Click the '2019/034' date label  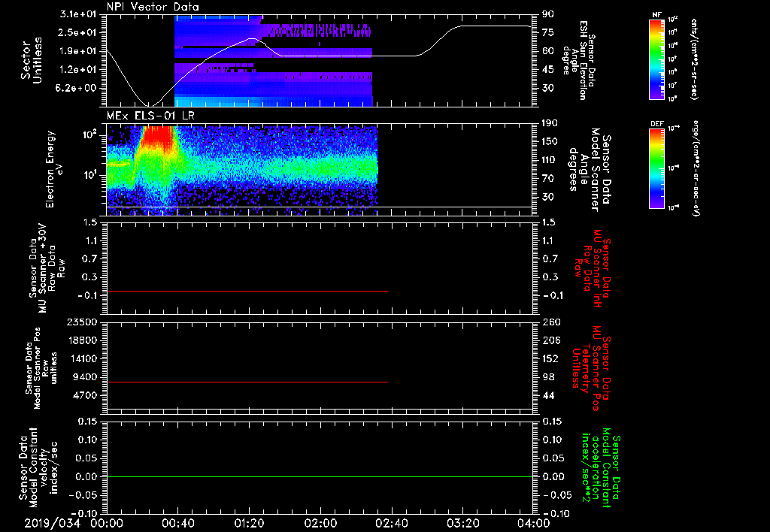coord(53,523)
